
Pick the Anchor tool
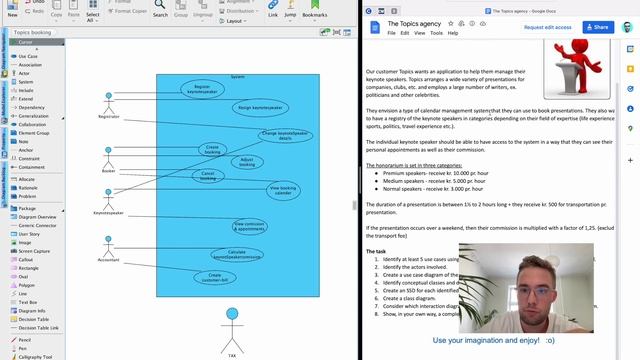(25, 150)
